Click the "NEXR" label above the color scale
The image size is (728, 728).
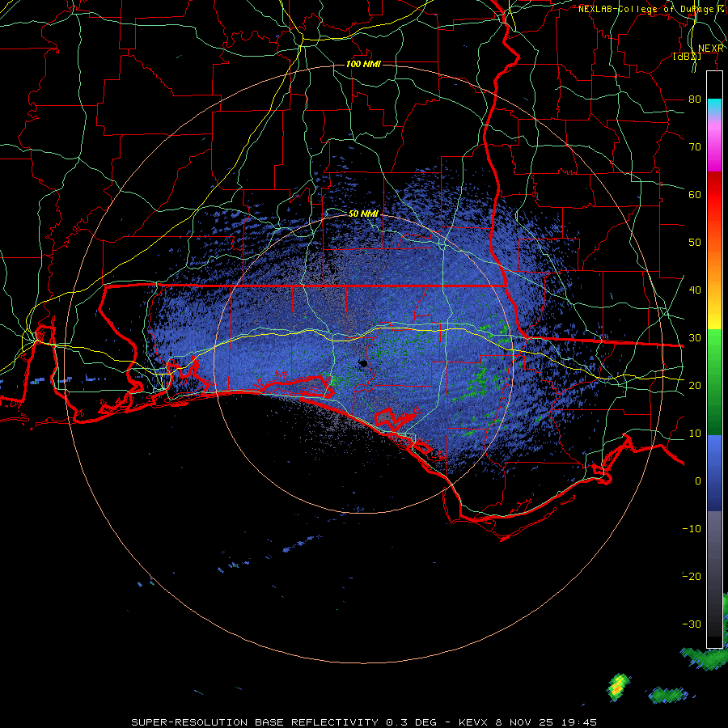click(x=711, y=49)
